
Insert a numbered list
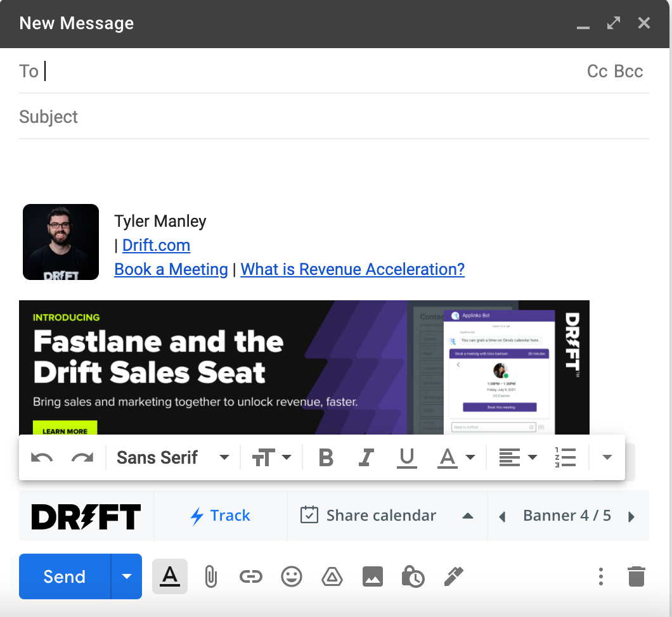pos(565,458)
